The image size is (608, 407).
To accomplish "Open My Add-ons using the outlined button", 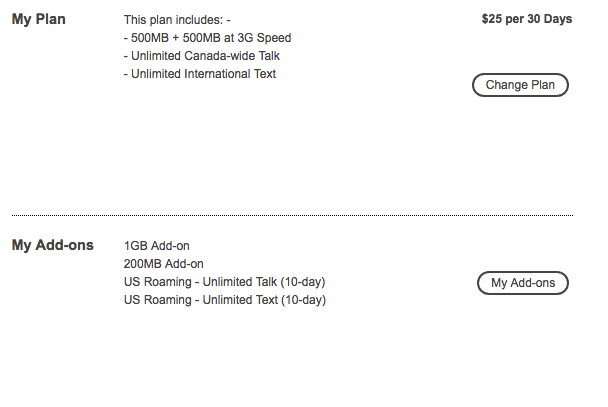I will (x=522, y=283).
